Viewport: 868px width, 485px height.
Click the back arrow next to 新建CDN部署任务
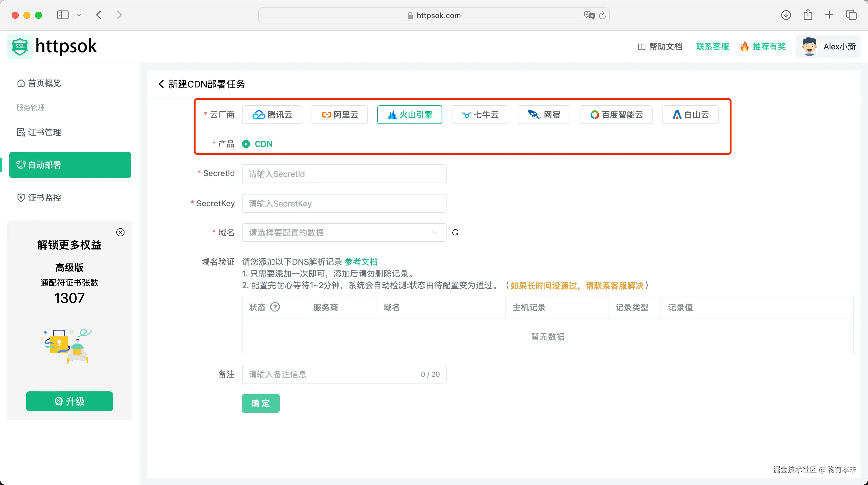pos(161,84)
